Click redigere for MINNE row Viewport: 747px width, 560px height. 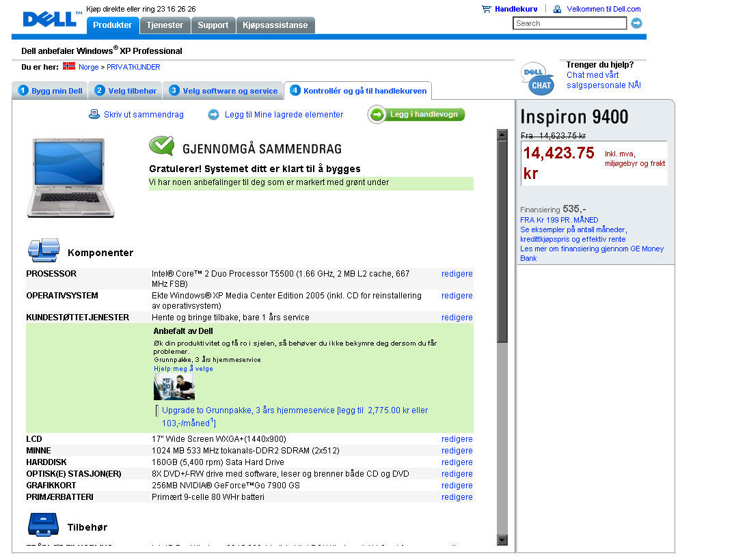[x=457, y=451]
